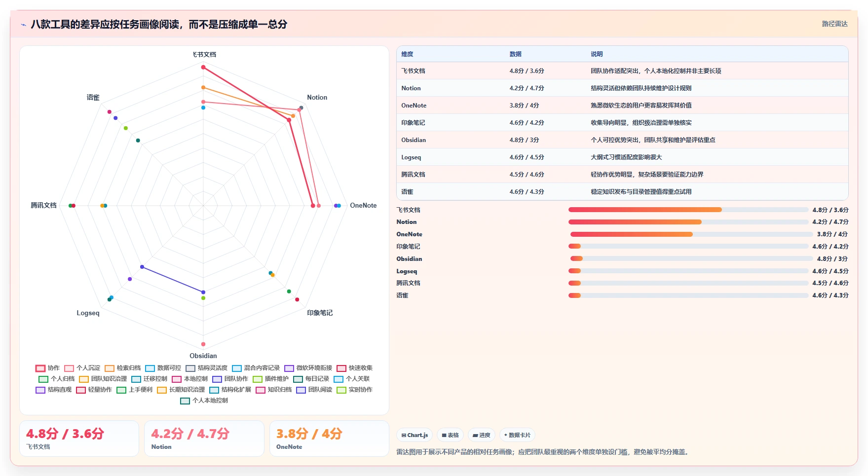Viewport: 868px width, 476px height.
Task: Select the 3.8分 / 4分 OneNote summary card
Action: (x=329, y=439)
